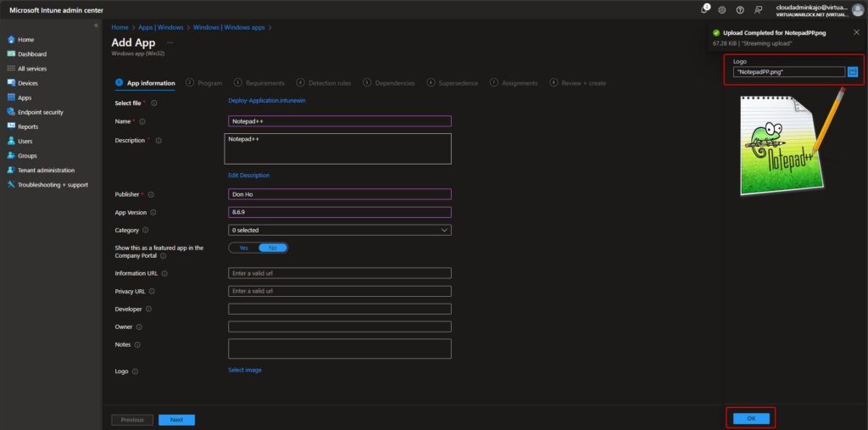Open the help question mark icon
The image size is (868, 430).
tap(740, 10)
